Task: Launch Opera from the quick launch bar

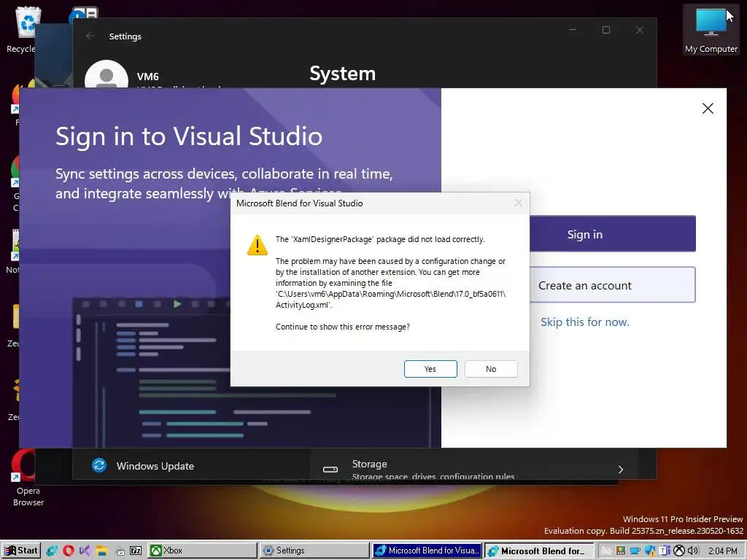Action: click(x=69, y=551)
